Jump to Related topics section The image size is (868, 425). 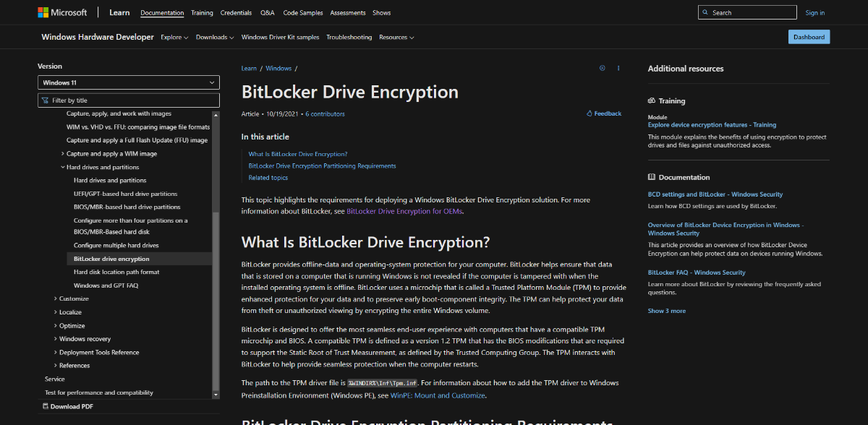coord(268,177)
